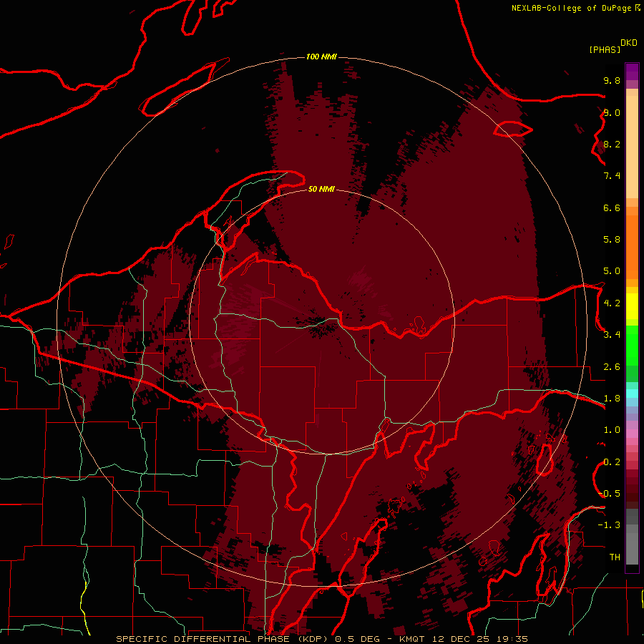Click the yellow segment of color bar

click(x=632, y=306)
